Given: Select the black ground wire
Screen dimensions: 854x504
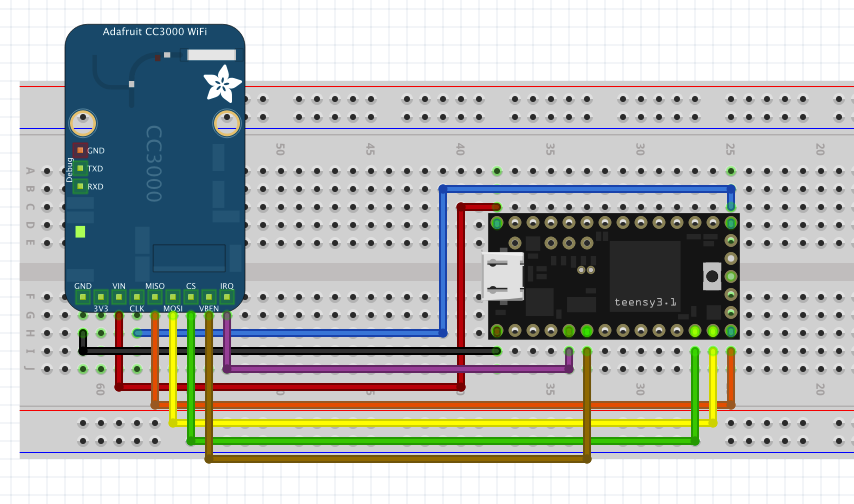Looking at the screenshot, I should click(289, 351).
